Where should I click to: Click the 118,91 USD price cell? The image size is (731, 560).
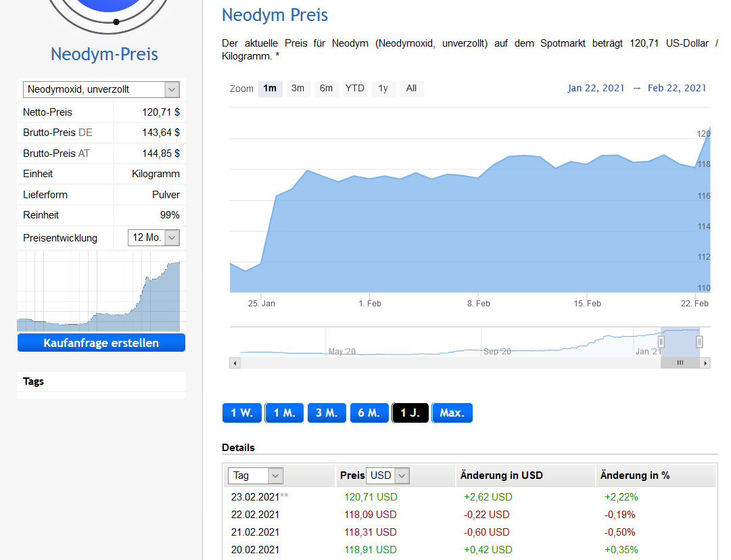click(x=370, y=551)
